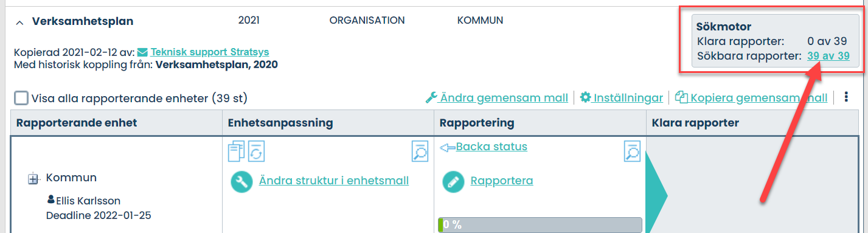Open the Inställningar link

click(628, 97)
